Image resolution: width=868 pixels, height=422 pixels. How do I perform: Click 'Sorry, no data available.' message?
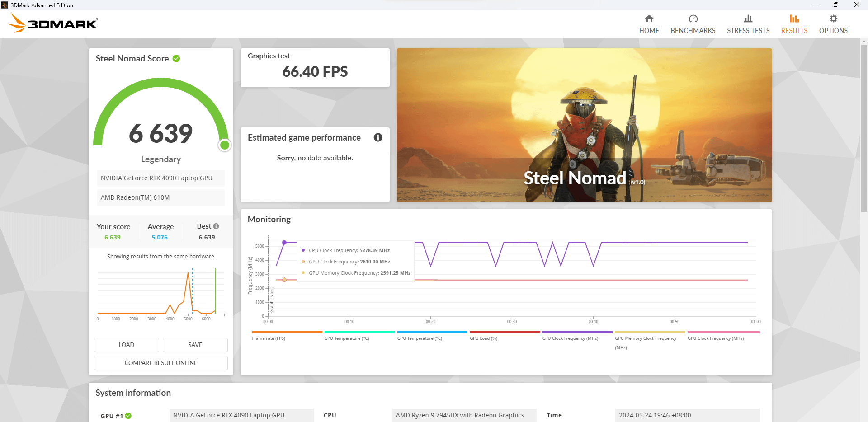point(315,158)
